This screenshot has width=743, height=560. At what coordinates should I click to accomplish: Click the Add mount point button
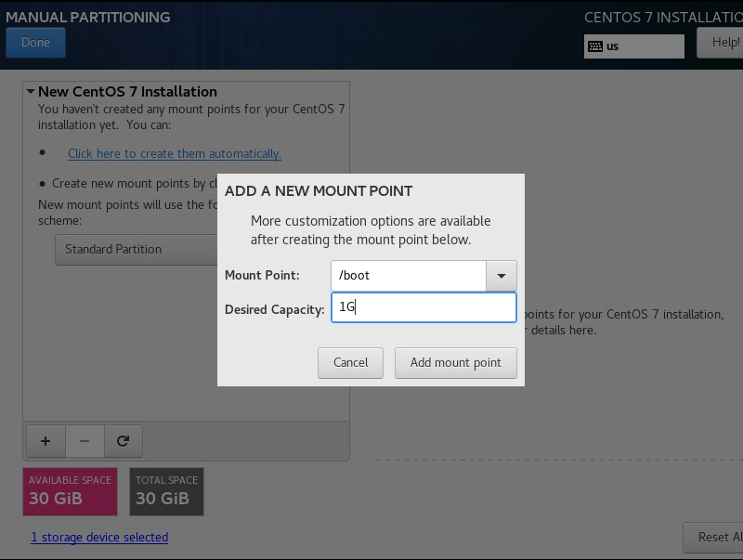coord(455,363)
